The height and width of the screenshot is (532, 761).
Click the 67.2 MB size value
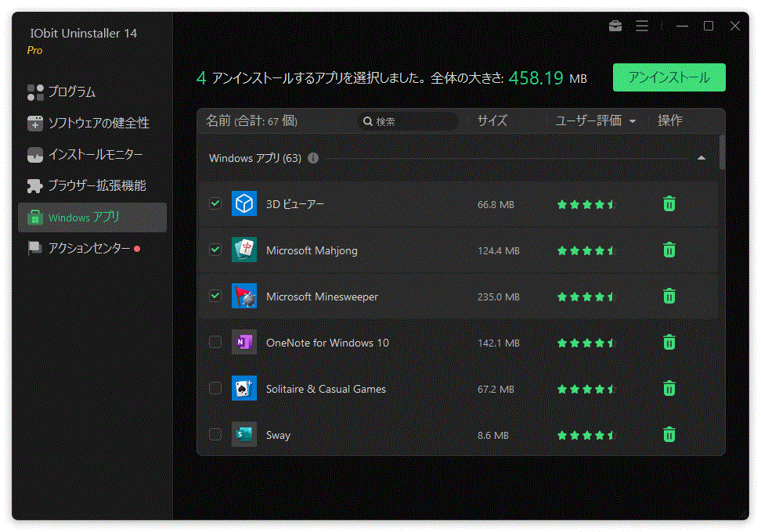click(x=496, y=390)
